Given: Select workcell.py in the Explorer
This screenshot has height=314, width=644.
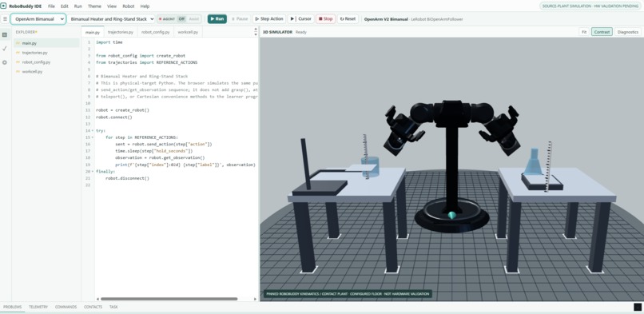Looking at the screenshot, I should tap(46, 71).
